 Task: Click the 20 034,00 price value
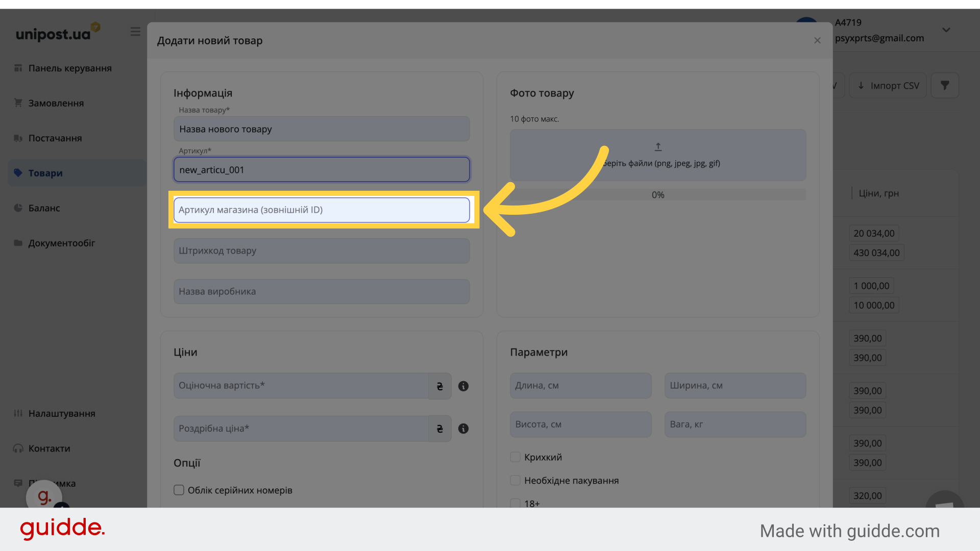[874, 233]
